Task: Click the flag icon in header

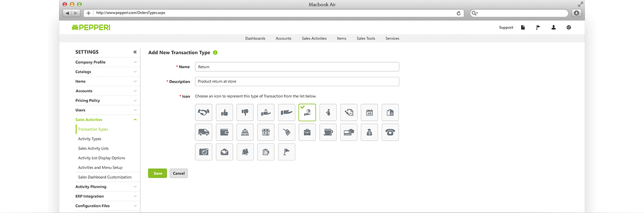Action: coord(538,27)
